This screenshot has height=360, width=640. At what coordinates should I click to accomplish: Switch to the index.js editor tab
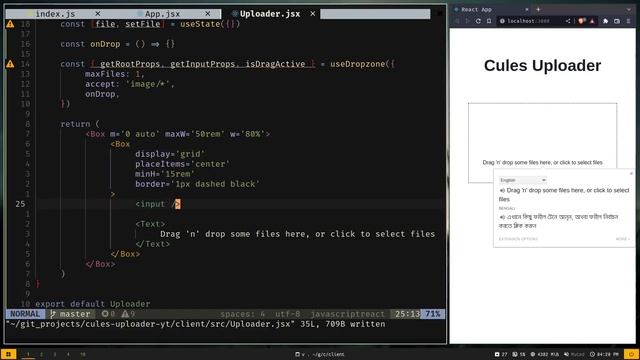click(55, 14)
